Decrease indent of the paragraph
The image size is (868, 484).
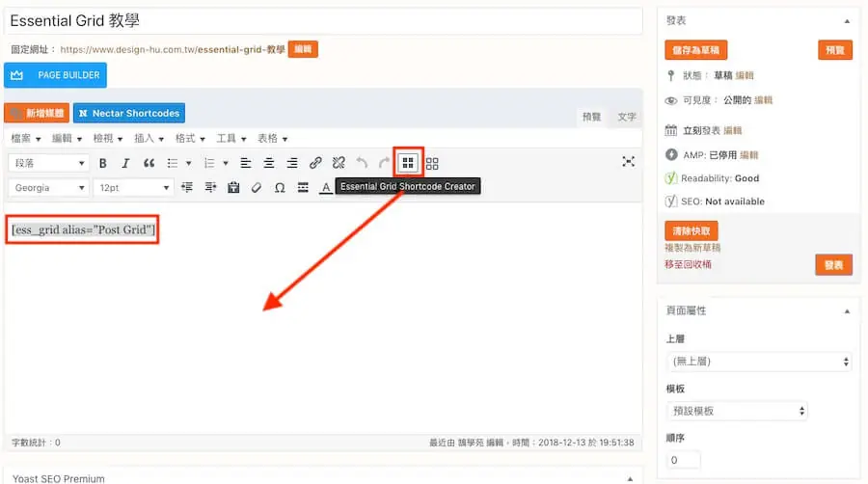[187, 187]
